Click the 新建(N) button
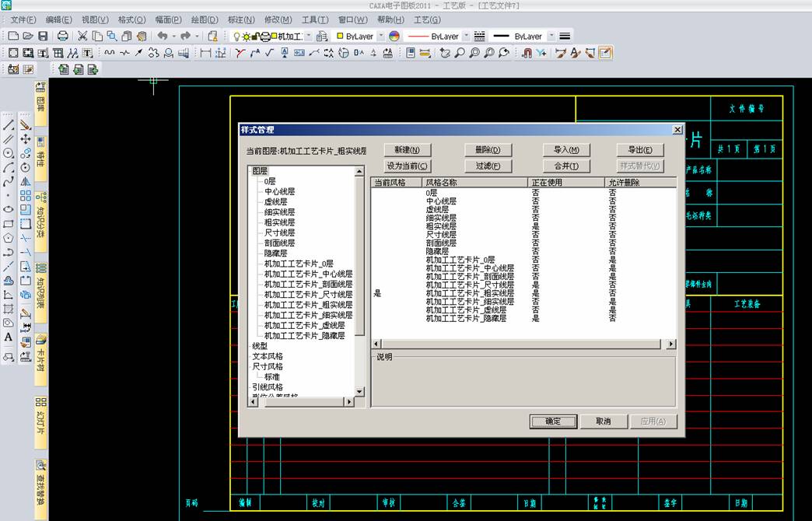 (x=407, y=150)
